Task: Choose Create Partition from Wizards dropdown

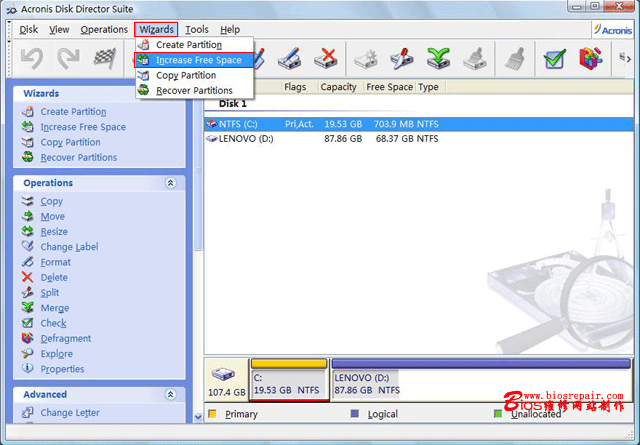Action: [195, 44]
